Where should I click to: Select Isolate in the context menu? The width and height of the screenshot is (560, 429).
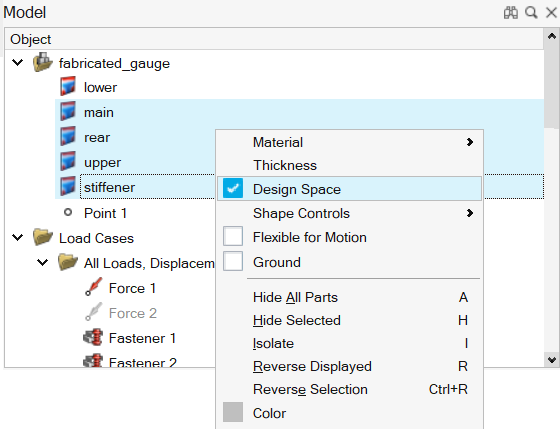(x=273, y=343)
